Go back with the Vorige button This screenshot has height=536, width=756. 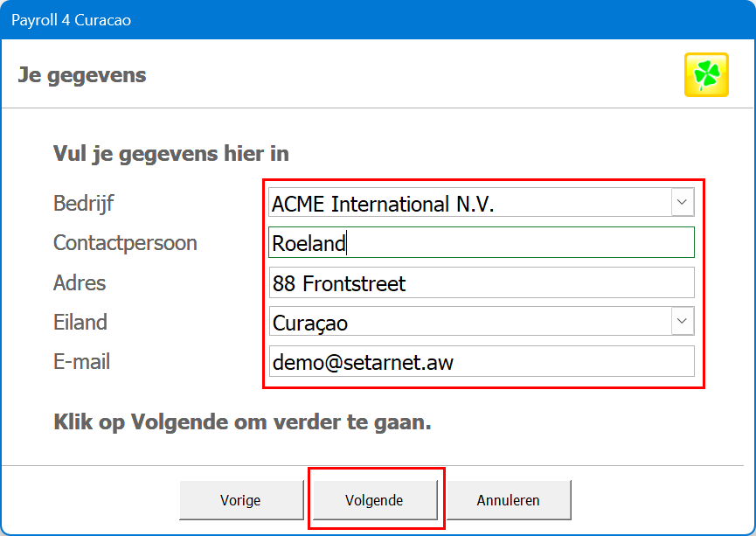(x=240, y=501)
